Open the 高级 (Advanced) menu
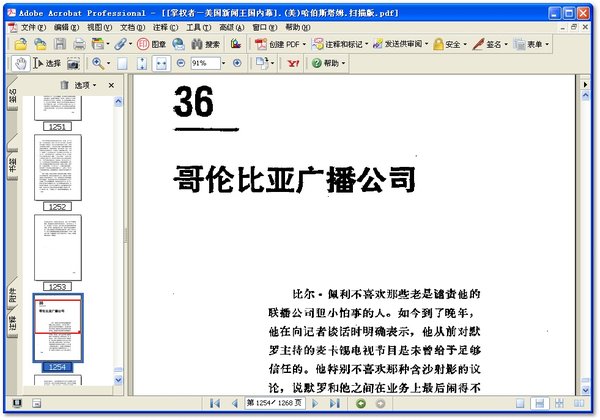 click(232, 28)
